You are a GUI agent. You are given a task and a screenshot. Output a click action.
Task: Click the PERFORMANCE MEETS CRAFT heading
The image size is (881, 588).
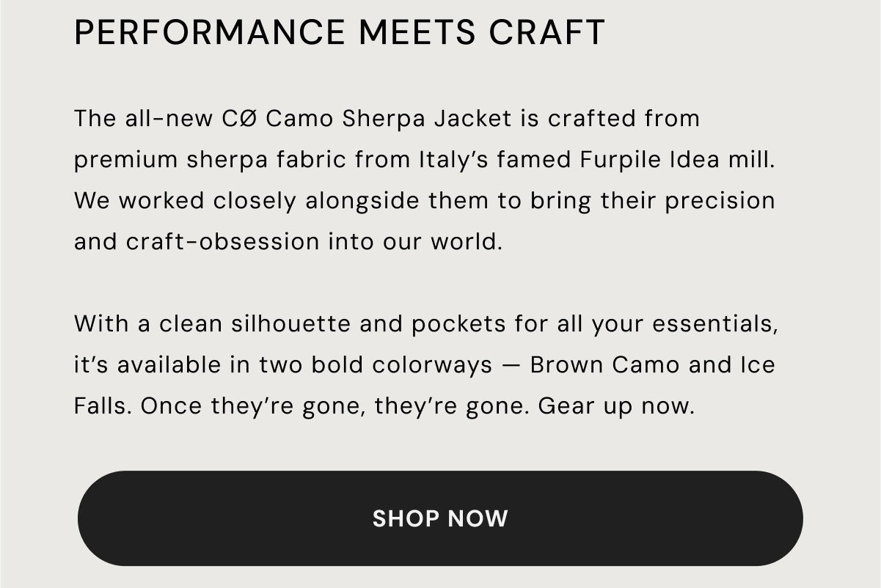point(340,33)
